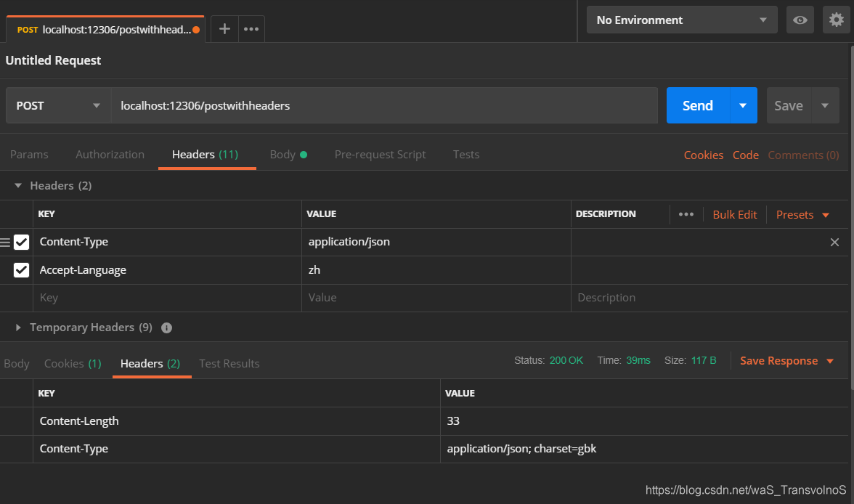Click the application/json value cell
Viewport: 854px width, 504px height.
(436, 242)
